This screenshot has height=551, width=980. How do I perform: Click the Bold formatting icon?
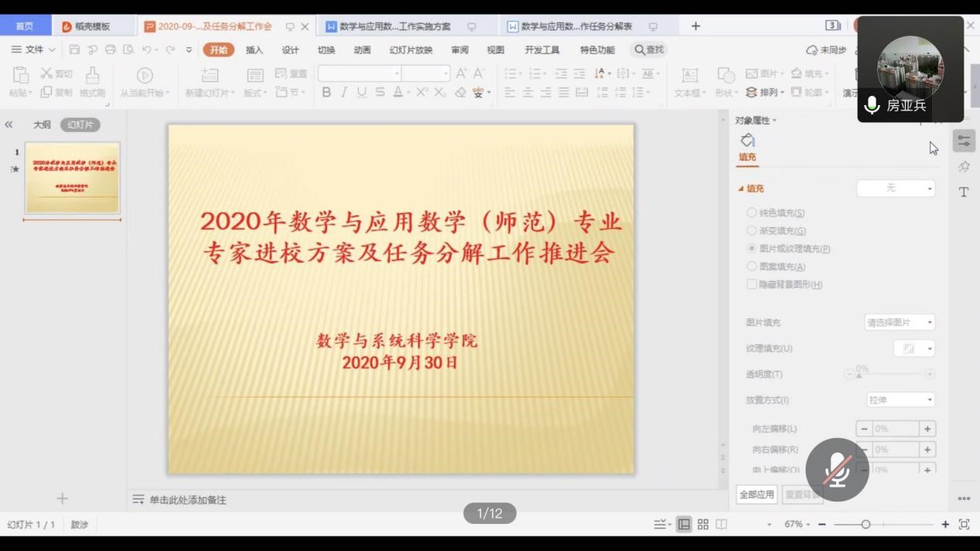pos(326,92)
